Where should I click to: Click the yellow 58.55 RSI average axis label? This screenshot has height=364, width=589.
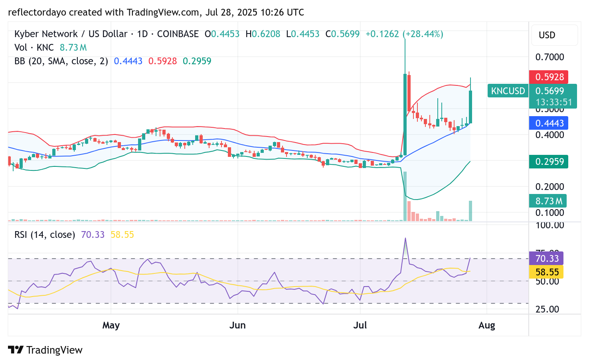546,272
